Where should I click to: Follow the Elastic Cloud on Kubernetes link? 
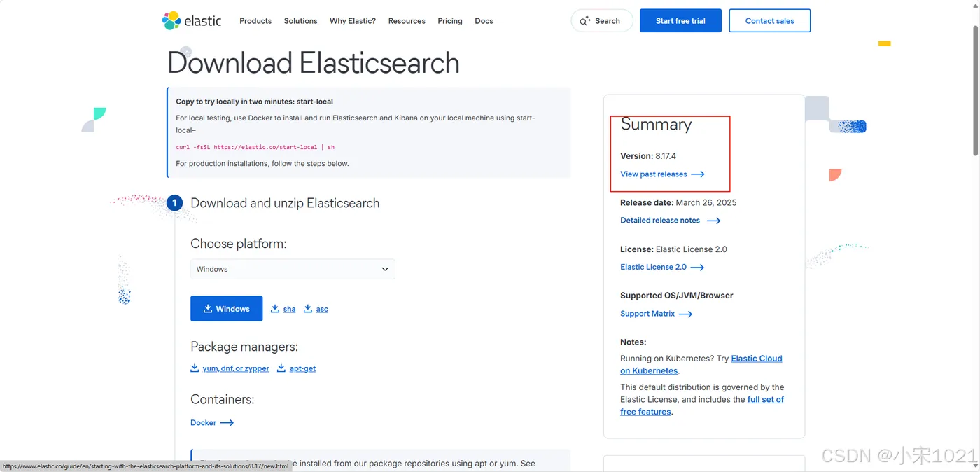click(756, 359)
